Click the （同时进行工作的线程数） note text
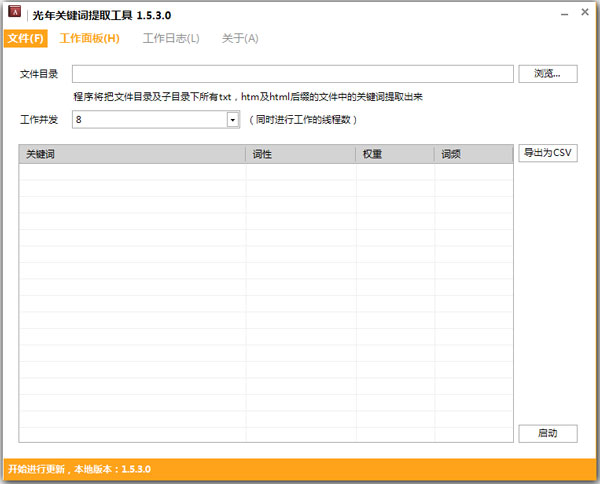 pyautogui.click(x=303, y=120)
